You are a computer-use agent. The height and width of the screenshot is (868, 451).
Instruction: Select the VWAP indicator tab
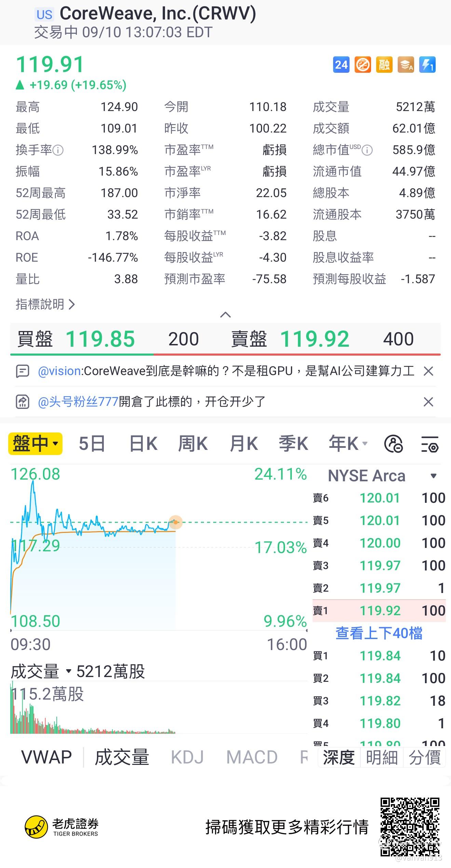[x=46, y=757]
